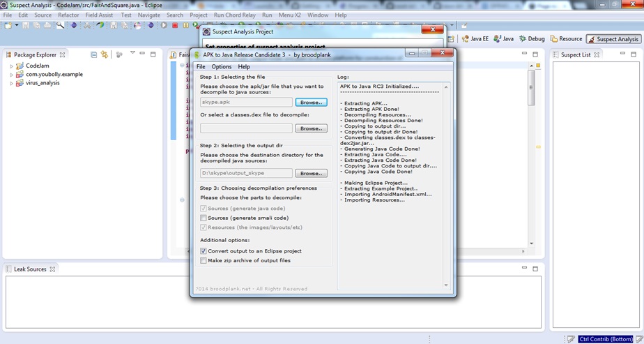Open Help menu in APK to Java
The image size is (644, 344).
tap(243, 66)
